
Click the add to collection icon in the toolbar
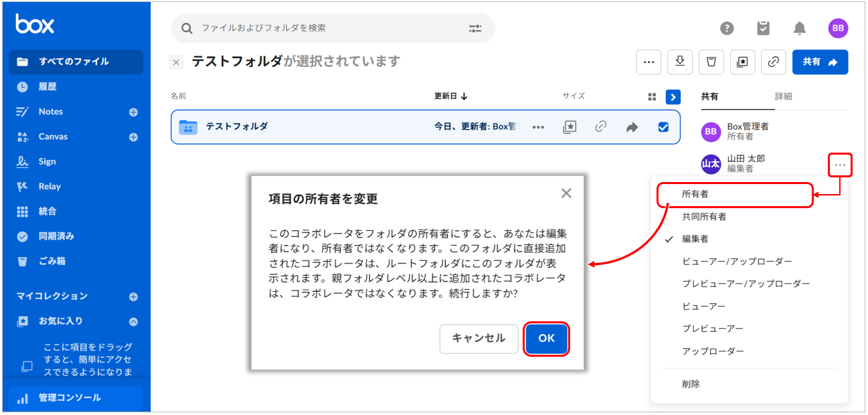tap(742, 62)
